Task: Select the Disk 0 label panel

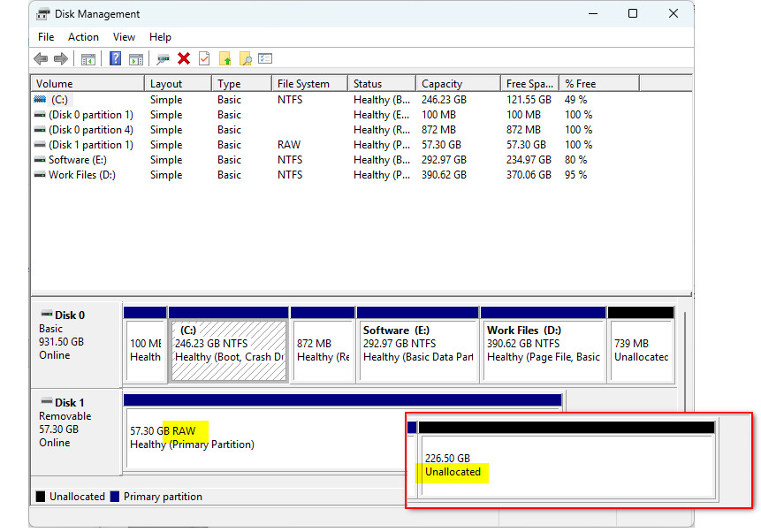Action: coord(76,344)
